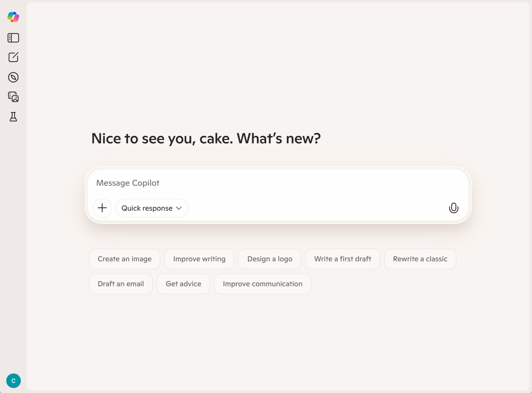Image resolution: width=532 pixels, height=393 pixels.
Task: Open the Discover compass icon
Action: coord(13,77)
